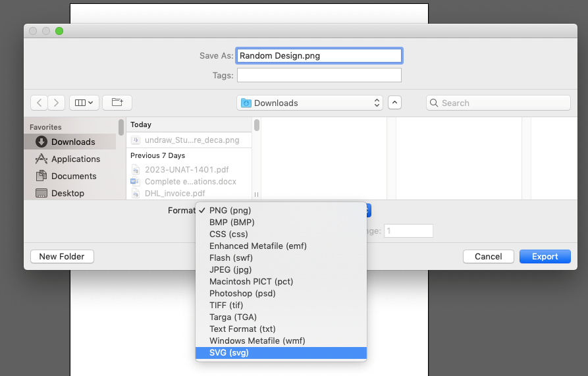Screen dimensions: 588x376
Task: Click the new folder icon in toolbar
Action: pyautogui.click(x=117, y=103)
